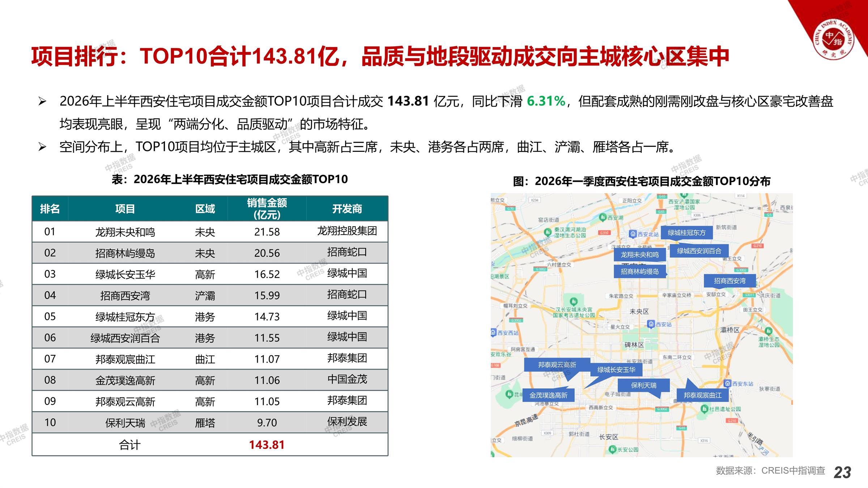Click the 未央区 district label on map
The height and width of the screenshot is (488, 868).
coord(639,311)
